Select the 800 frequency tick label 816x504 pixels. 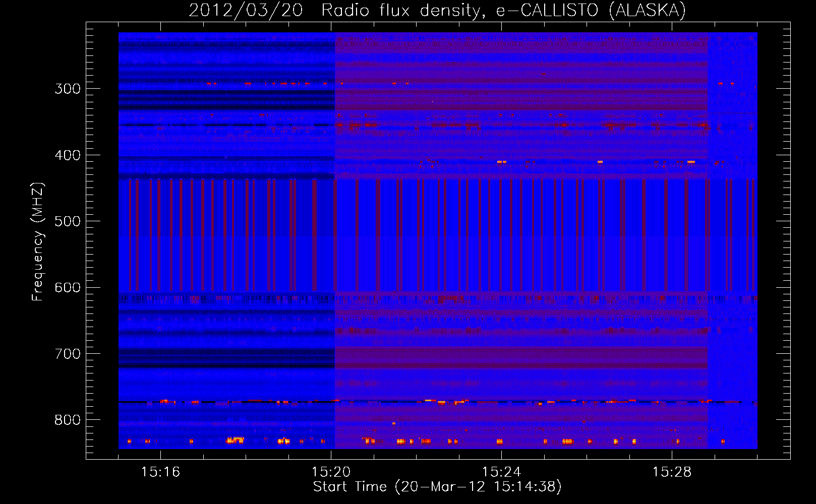68,420
